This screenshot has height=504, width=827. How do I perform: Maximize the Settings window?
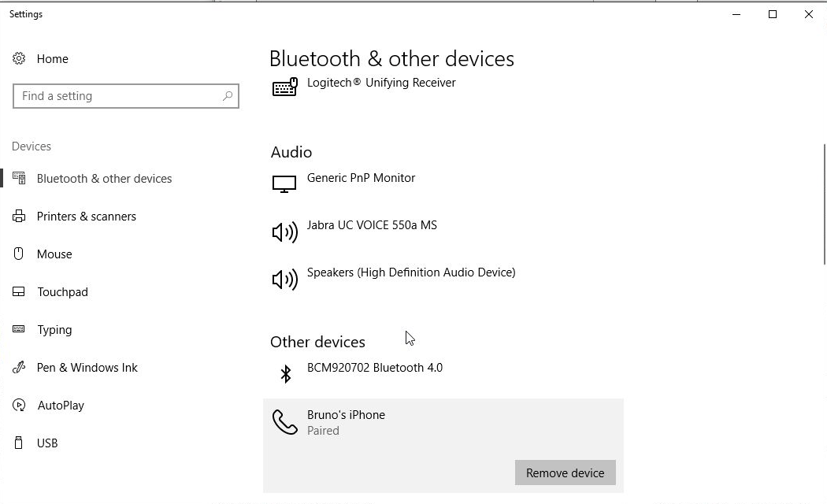click(x=773, y=14)
